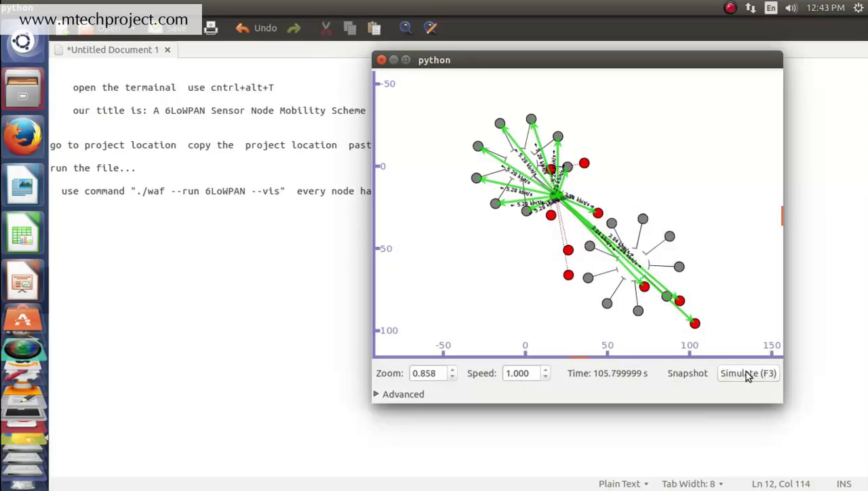Click the Snapshot button
Viewport: 868px width, 491px height.
[x=687, y=373]
